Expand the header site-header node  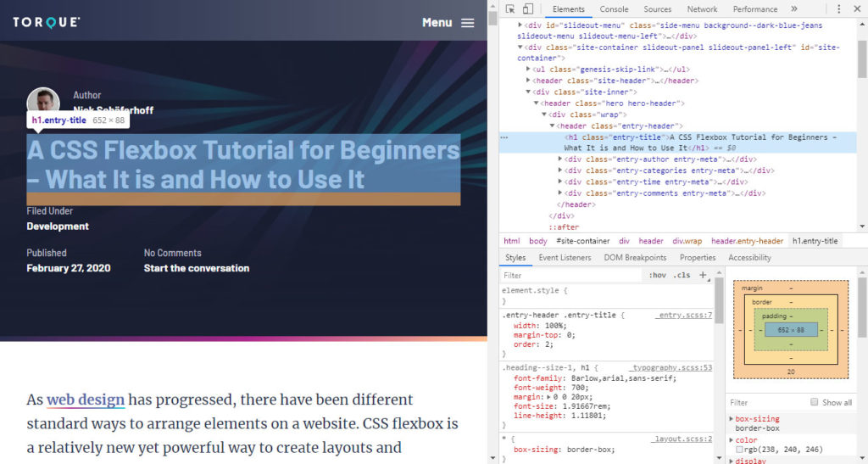tap(528, 81)
